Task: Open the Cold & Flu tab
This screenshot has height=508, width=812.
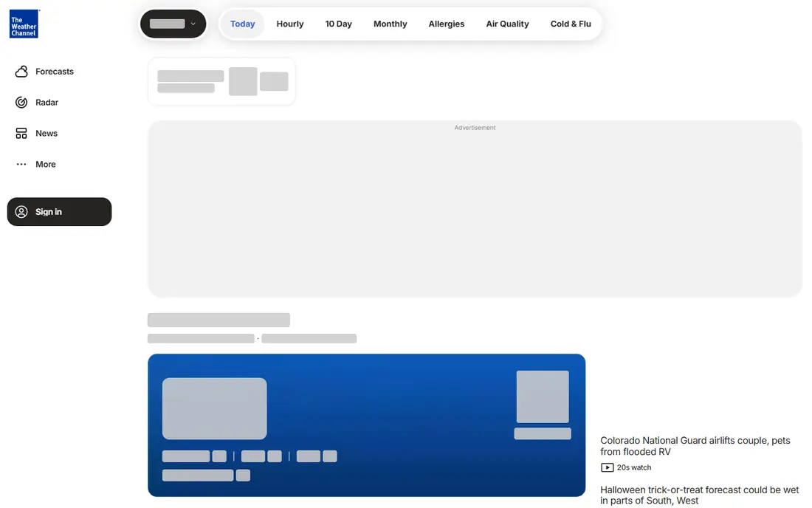Action: [571, 24]
